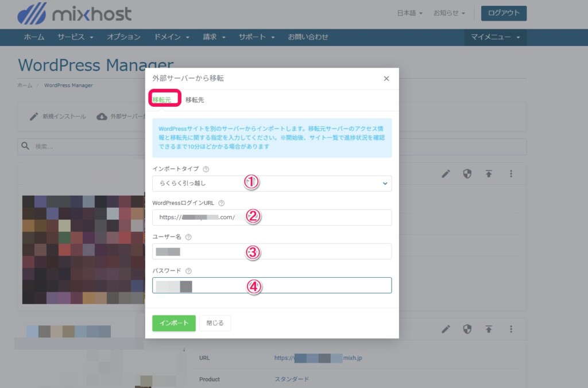588x388 pixels.
Task: Click the pencil icon on the second site row
Action: tap(446, 329)
